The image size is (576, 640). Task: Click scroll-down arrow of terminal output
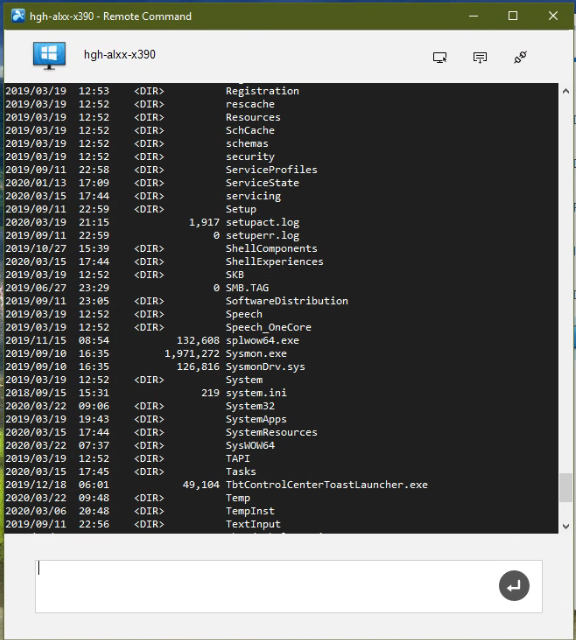click(565, 526)
